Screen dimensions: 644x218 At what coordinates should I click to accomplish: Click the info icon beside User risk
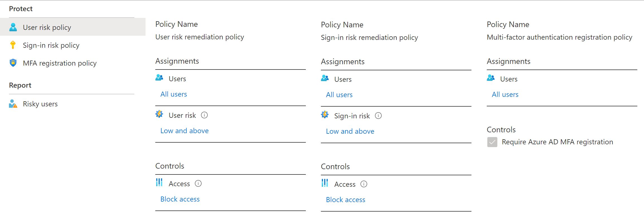204,115
